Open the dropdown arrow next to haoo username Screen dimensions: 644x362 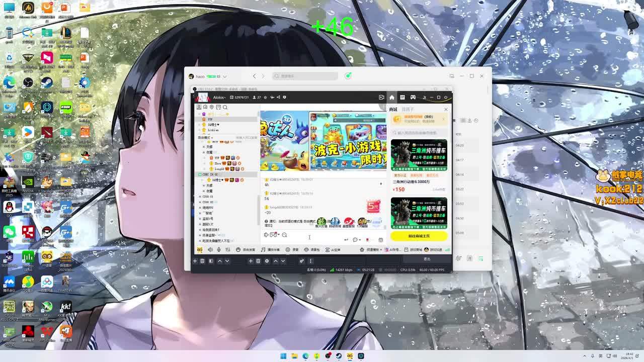[x=224, y=76]
